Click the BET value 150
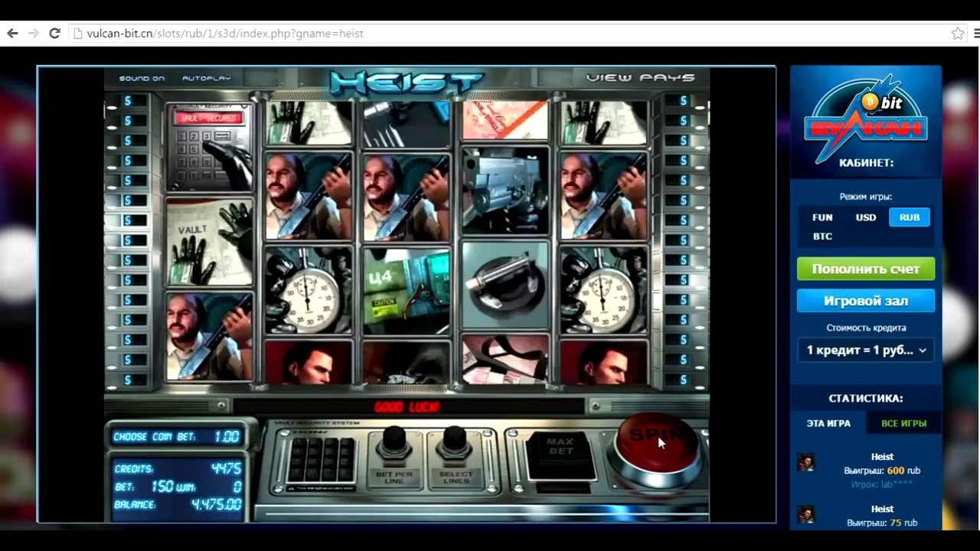 click(x=162, y=487)
